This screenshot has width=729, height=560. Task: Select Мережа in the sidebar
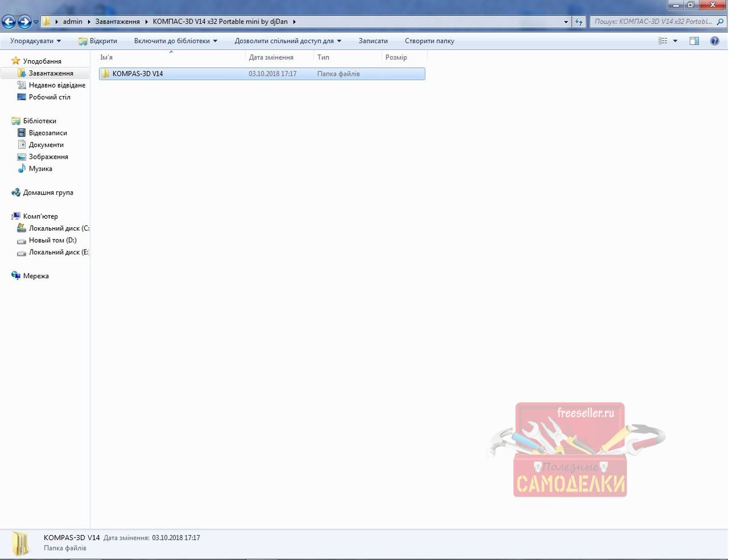[36, 276]
